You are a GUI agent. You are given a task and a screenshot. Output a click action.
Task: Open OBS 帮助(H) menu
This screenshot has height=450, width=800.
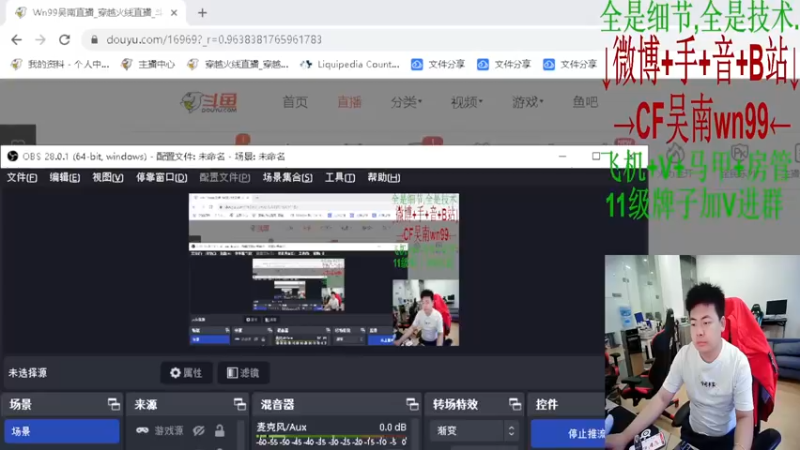pyautogui.click(x=384, y=178)
